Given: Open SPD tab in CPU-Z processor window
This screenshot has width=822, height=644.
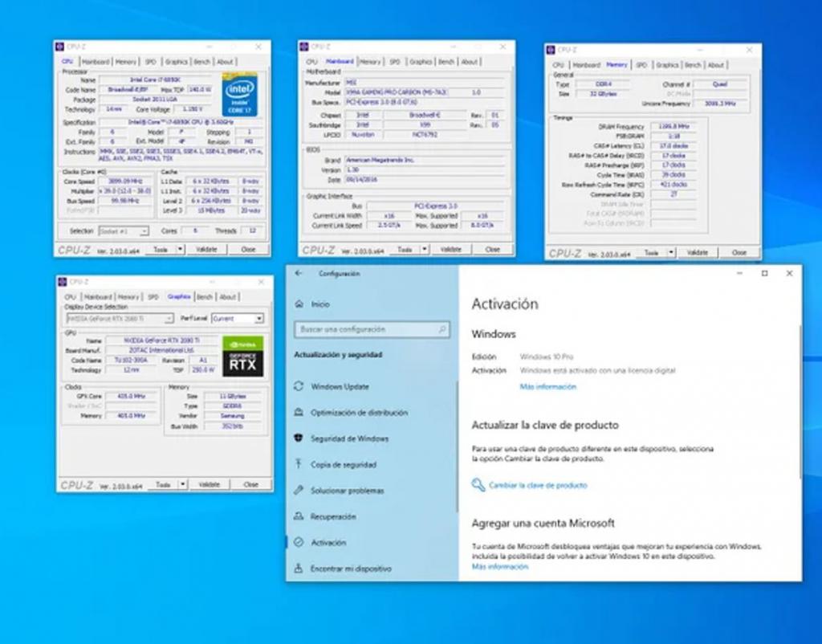Looking at the screenshot, I should (150, 62).
